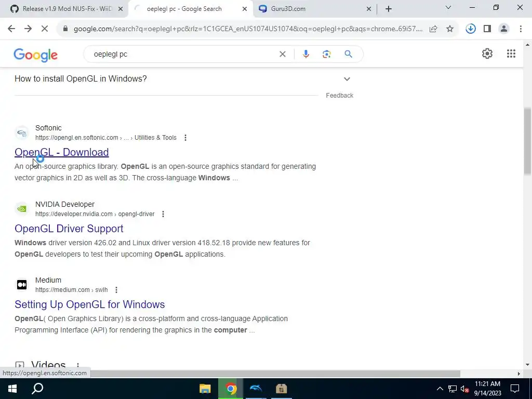Open Chrome downloads indicator
Viewport: 532px width, 399px height.
(x=471, y=29)
